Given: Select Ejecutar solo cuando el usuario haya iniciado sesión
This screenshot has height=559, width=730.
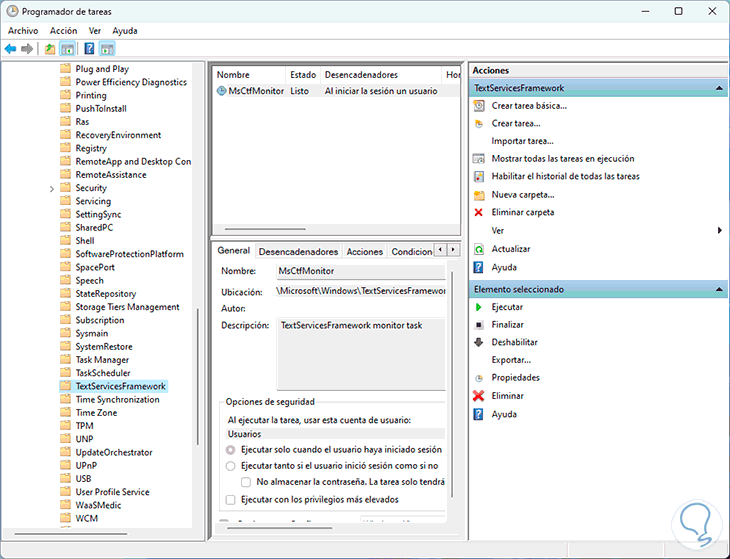Looking at the screenshot, I should click(x=230, y=450).
